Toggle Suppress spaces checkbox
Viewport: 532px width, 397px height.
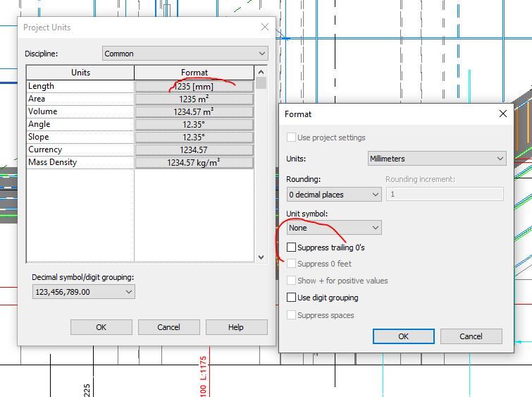(x=291, y=314)
